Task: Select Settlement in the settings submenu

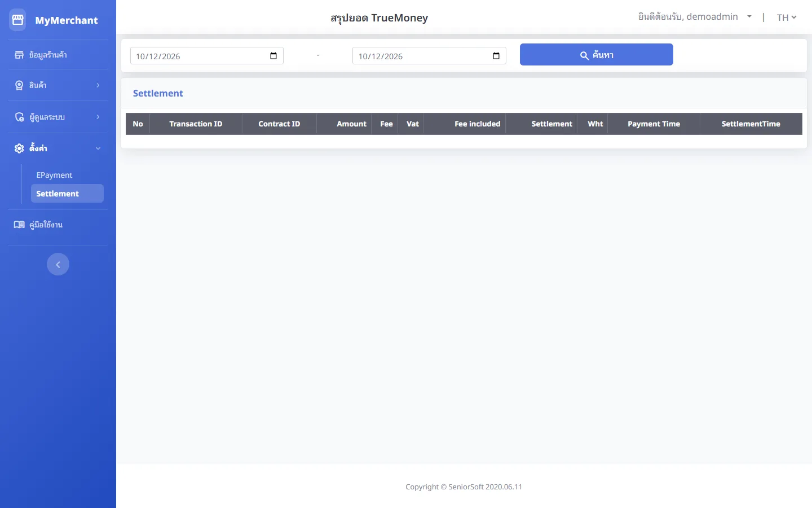Action: pos(67,194)
